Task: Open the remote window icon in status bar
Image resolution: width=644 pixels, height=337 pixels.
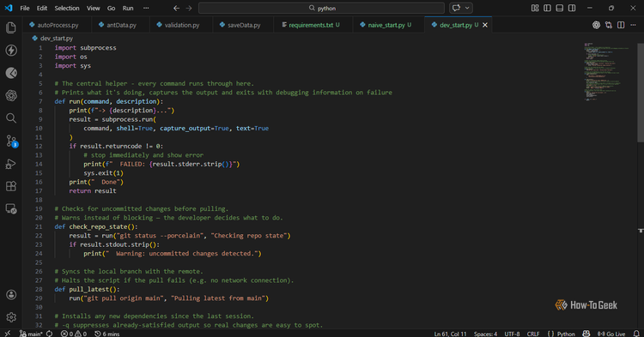Action: (x=8, y=334)
